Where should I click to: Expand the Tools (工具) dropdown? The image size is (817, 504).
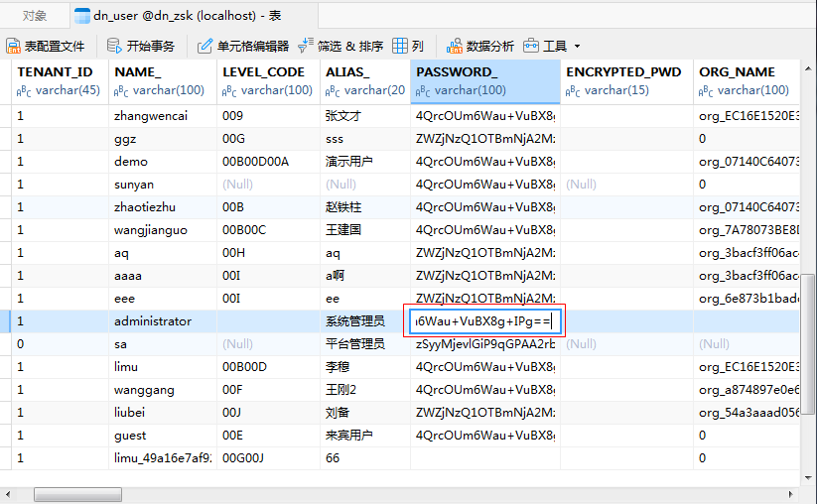(553, 46)
